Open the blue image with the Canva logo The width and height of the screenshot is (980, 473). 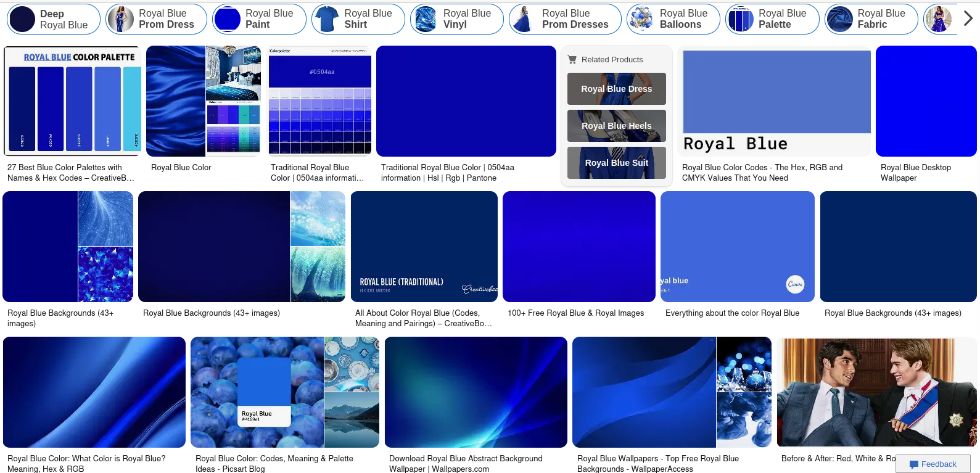[738, 247]
